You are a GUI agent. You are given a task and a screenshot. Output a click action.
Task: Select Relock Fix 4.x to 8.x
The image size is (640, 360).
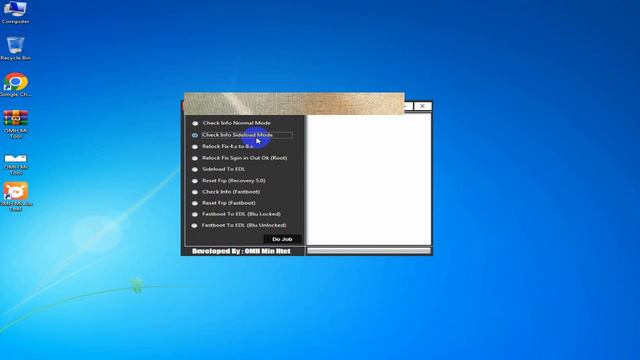point(223,146)
